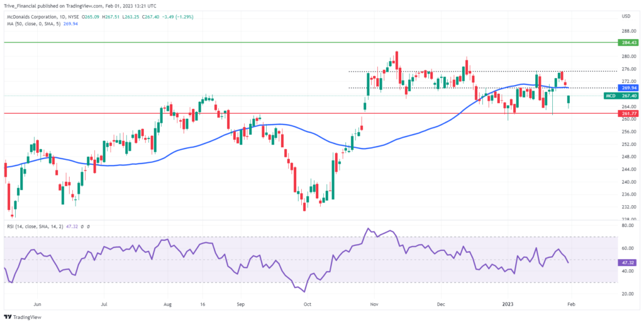Click the 248.00 price axis label
The height and width of the screenshot is (324, 644).
click(630, 157)
